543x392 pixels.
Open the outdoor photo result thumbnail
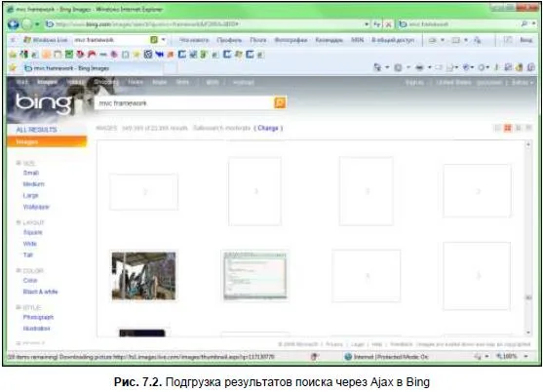tap(143, 276)
